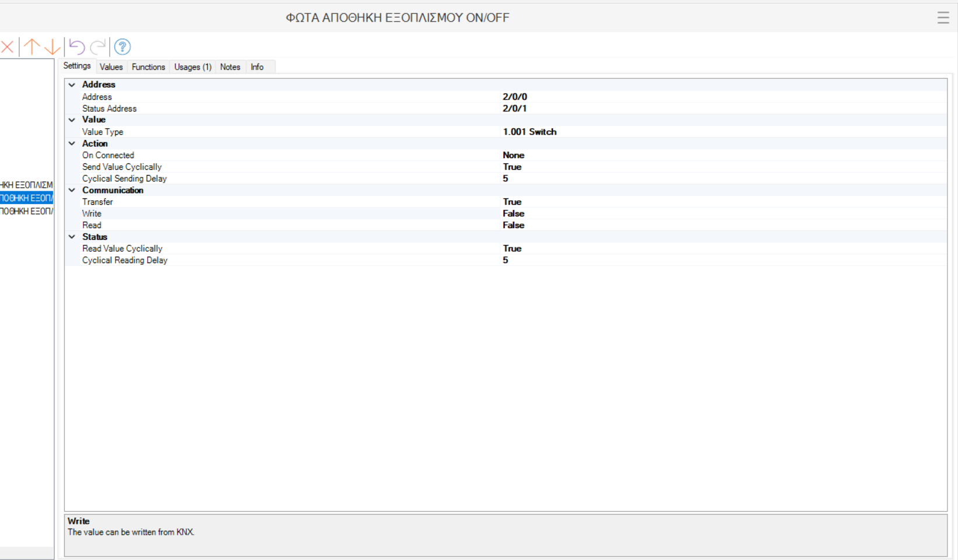The height and width of the screenshot is (560, 958).
Task: Collapse the Value section chevron
Action: (x=72, y=120)
